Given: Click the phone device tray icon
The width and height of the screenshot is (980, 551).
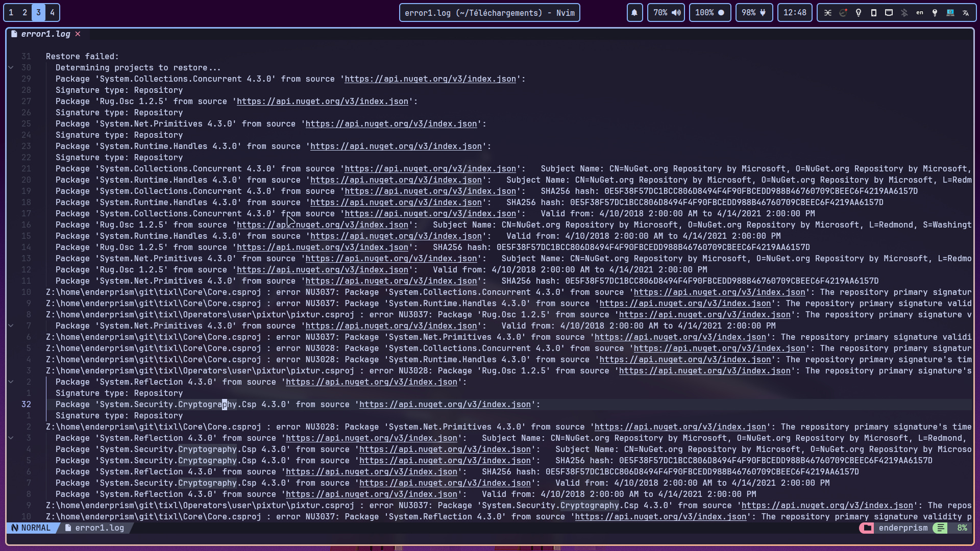Looking at the screenshot, I should (x=874, y=13).
